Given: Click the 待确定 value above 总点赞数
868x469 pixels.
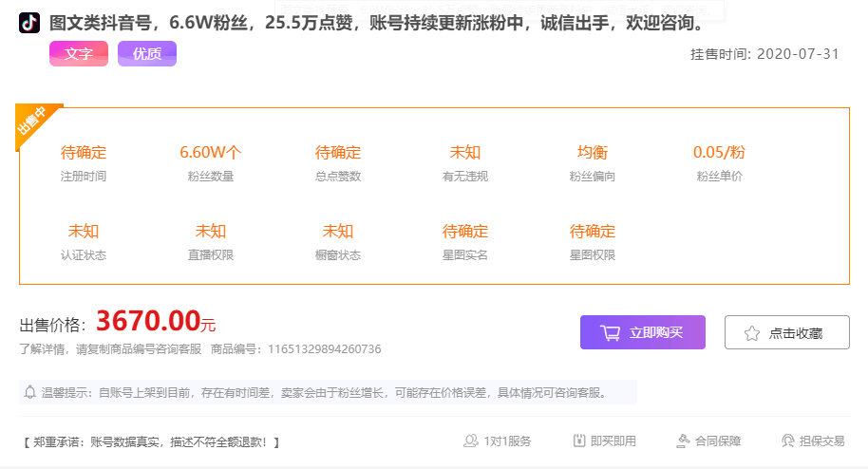Looking at the screenshot, I should [x=338, y=152].
